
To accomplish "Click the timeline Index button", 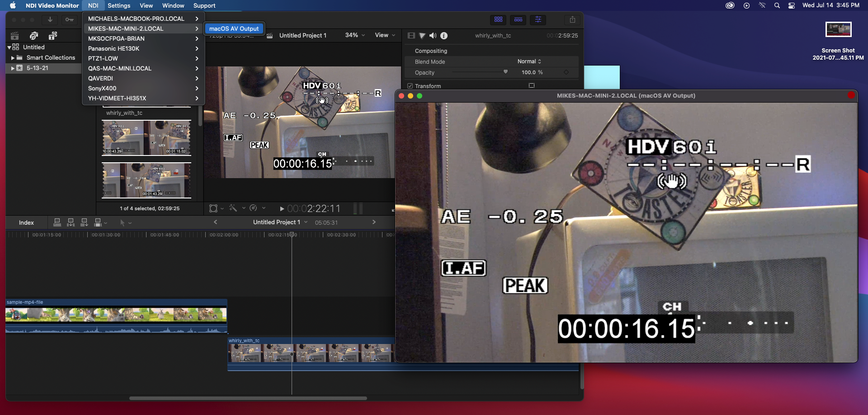I will coord(26,222).
